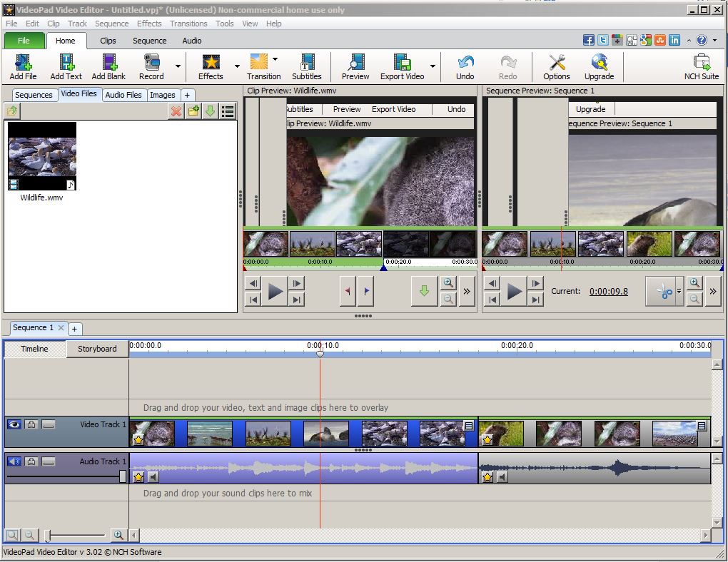Mute the first audio clip speaker icon
This screenshot has height=562, width=728.
[x=153, y=476]
